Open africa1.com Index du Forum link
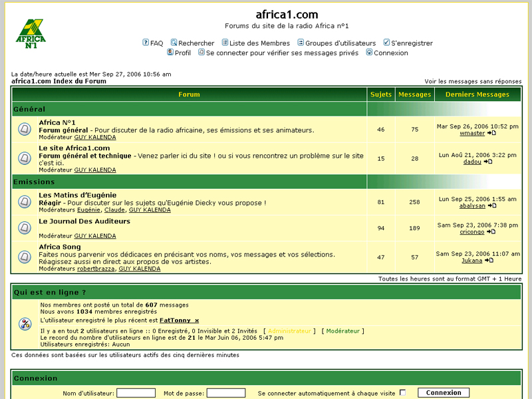The width and height of the screenshot is (532, 399). pos(59,81)
